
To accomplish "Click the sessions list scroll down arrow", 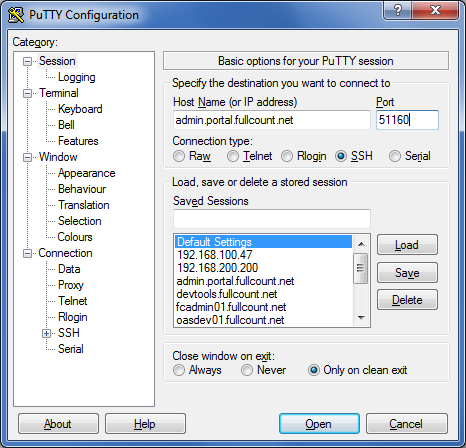I will [361, 318].
